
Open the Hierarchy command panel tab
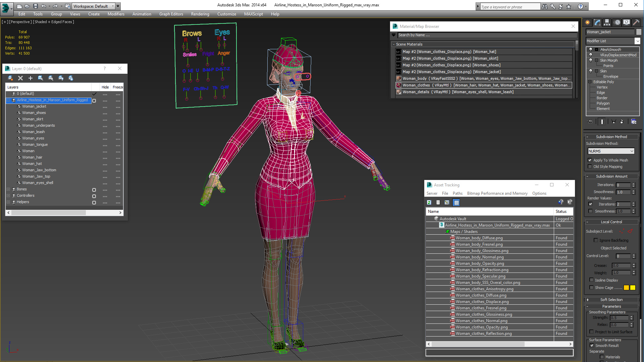[607, 22]
